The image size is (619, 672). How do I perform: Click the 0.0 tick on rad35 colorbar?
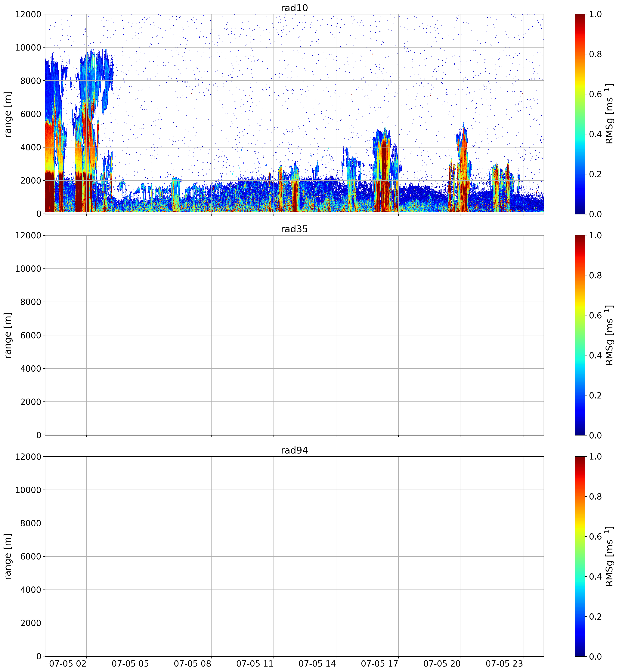pos(596,435)
